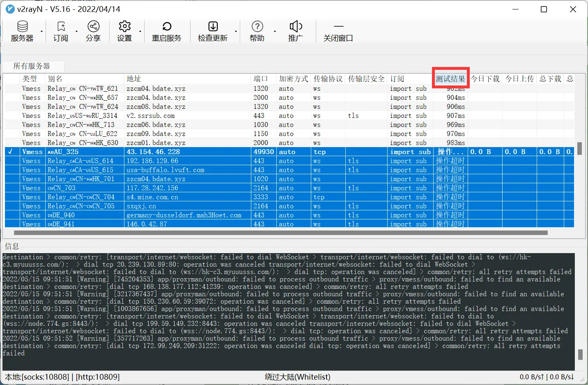Viewport: 588px width, 385px height.
Task: Select server row DE_940
Action: pos(289,215)
